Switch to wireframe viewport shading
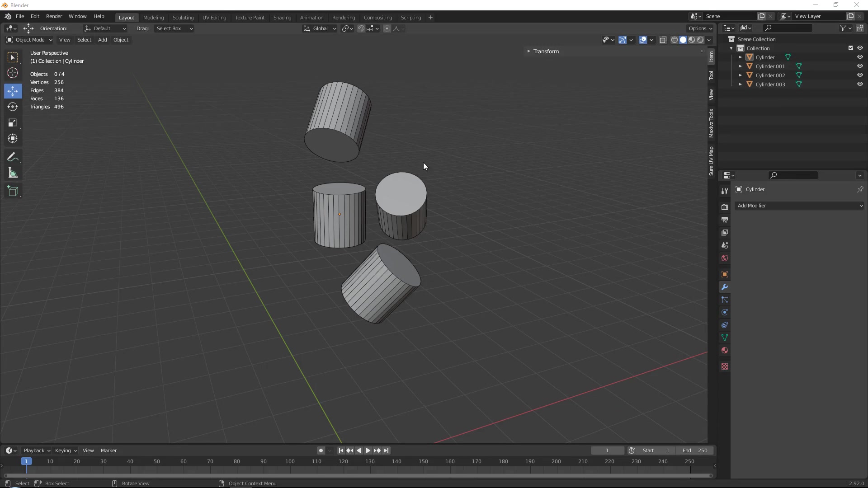 (674, 40)
